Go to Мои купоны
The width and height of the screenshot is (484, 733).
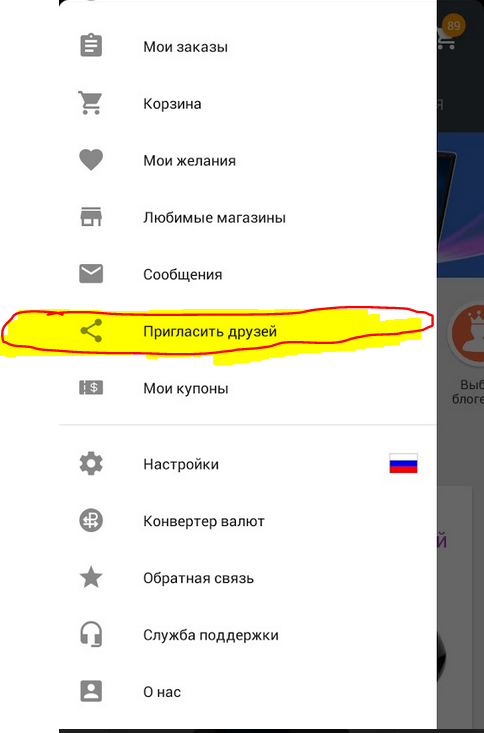[x=248, y=388]
